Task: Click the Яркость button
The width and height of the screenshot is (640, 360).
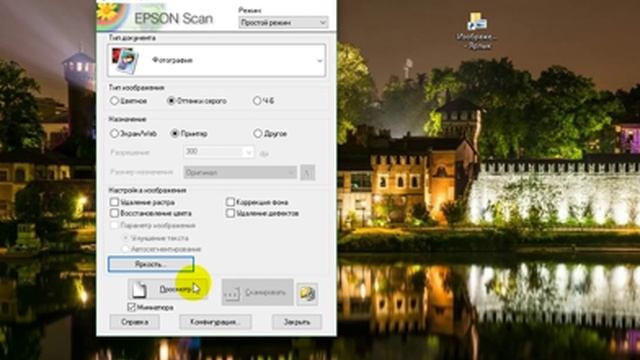Action: click(151, 264)
